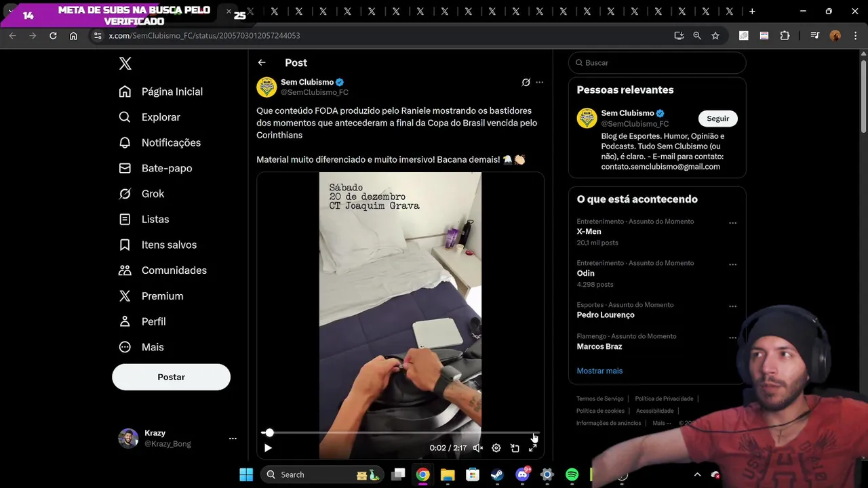Click the X logo in the sidebar
Screen dimensions: 868x488
click(x=125, y=64)
